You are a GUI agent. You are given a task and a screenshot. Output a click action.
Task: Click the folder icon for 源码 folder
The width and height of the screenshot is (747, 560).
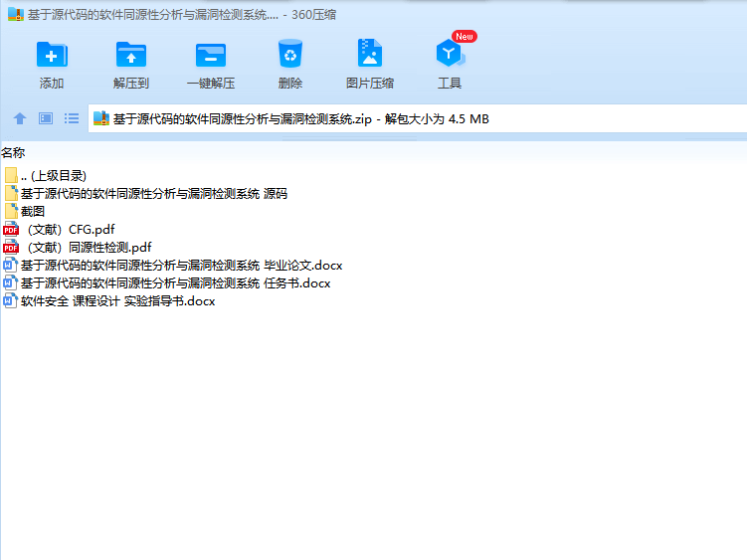click(11, 193)
